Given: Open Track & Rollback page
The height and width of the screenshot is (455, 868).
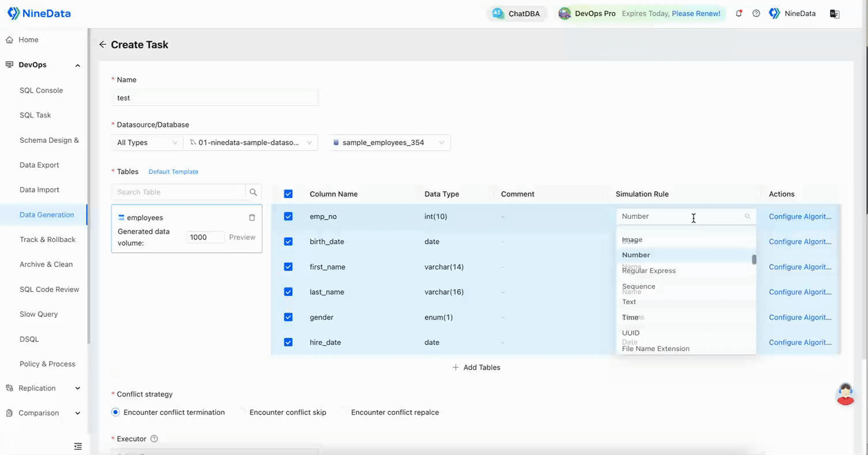Looking at the screenshot, I should [x=47, y=240].
